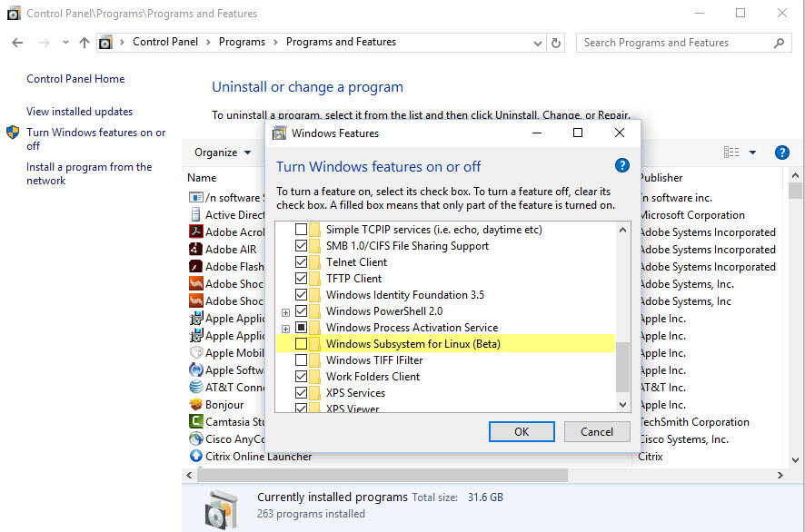This screenshot has width=805, height=532.
Task: Uncheck the TFTP Client checkbox
Action: 302,279
